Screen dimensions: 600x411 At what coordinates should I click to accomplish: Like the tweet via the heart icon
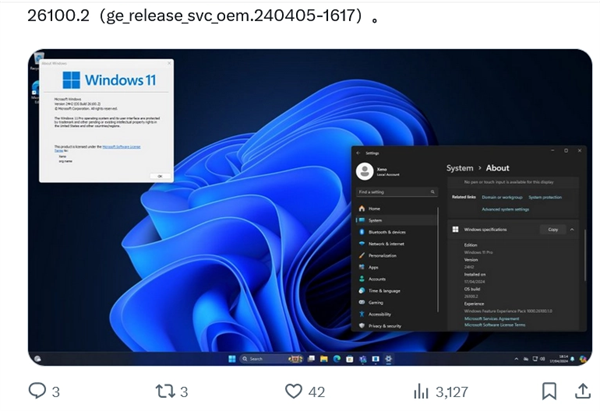coord(293,391)
